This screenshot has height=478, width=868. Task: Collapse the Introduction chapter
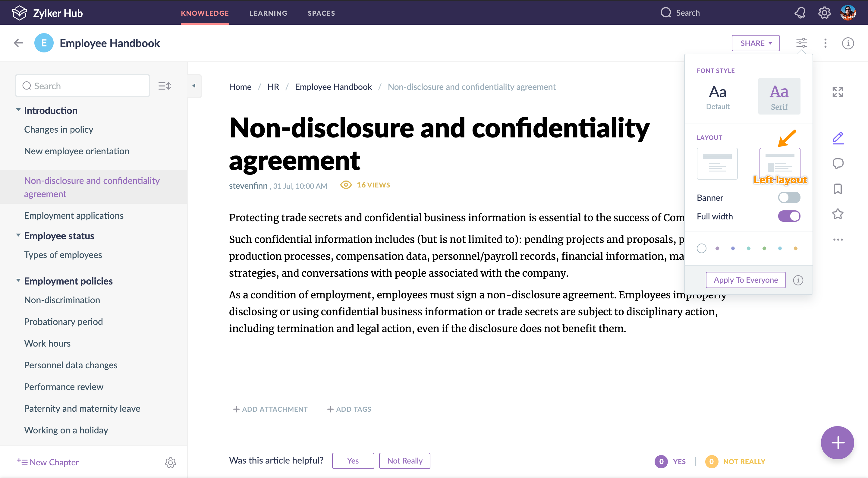[x=18, y=110]
